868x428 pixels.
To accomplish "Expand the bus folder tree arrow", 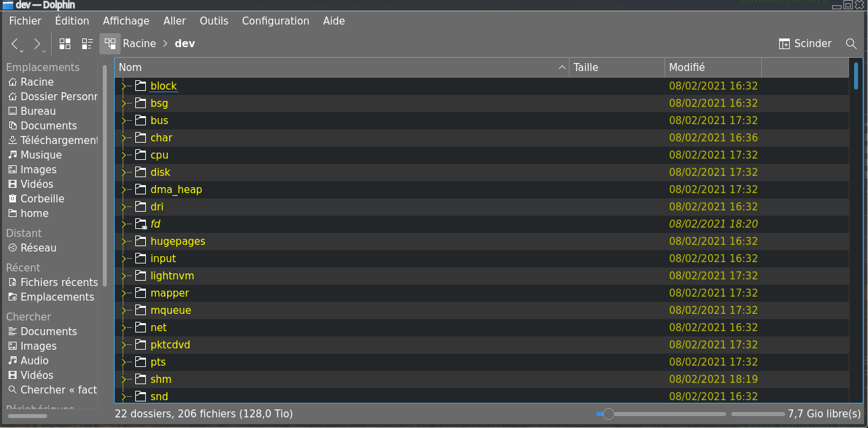I will pos(123,121).
